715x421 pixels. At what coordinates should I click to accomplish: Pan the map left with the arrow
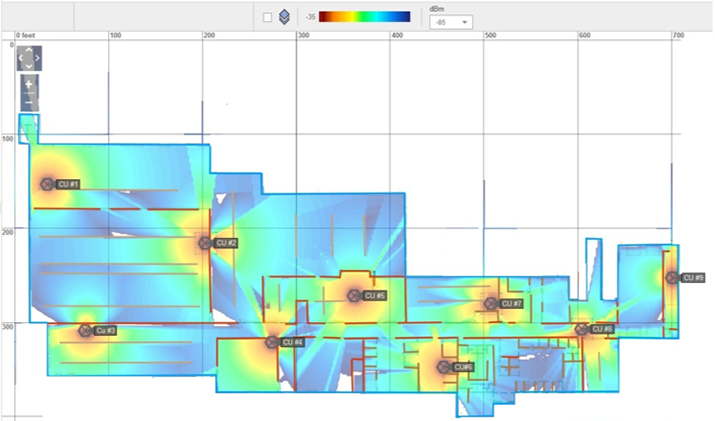[20, 58]
